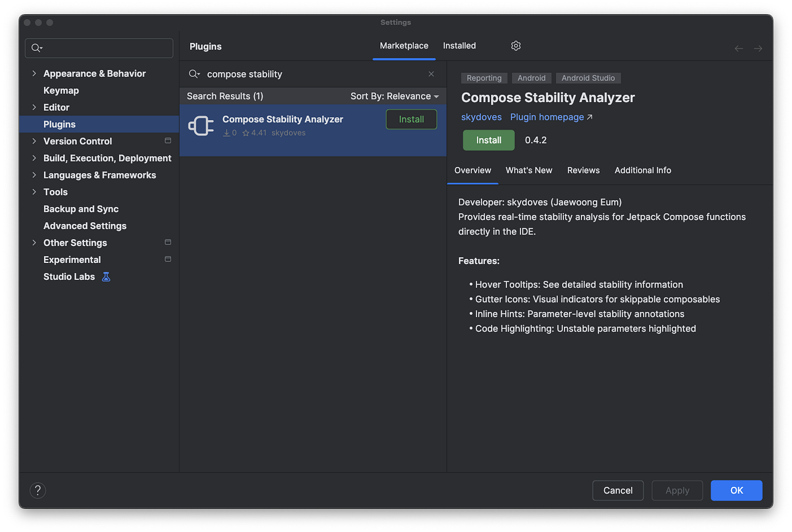
Task: Expand Languages & Frameworks section
Action: tap(34, 175)
